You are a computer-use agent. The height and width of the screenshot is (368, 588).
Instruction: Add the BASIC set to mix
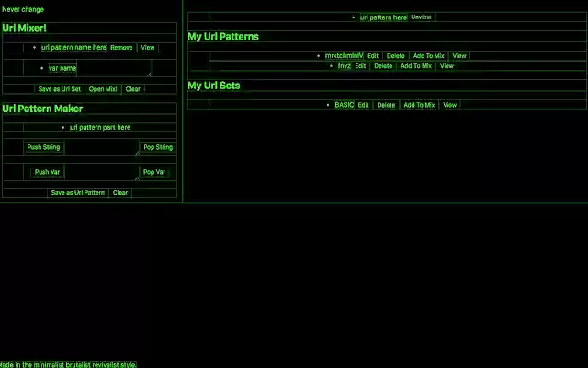point(419,105)
